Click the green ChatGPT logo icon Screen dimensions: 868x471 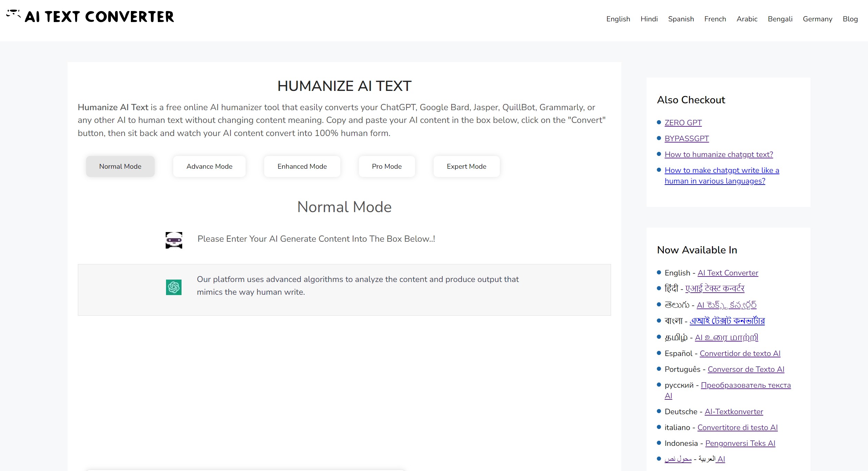[174, 287]
